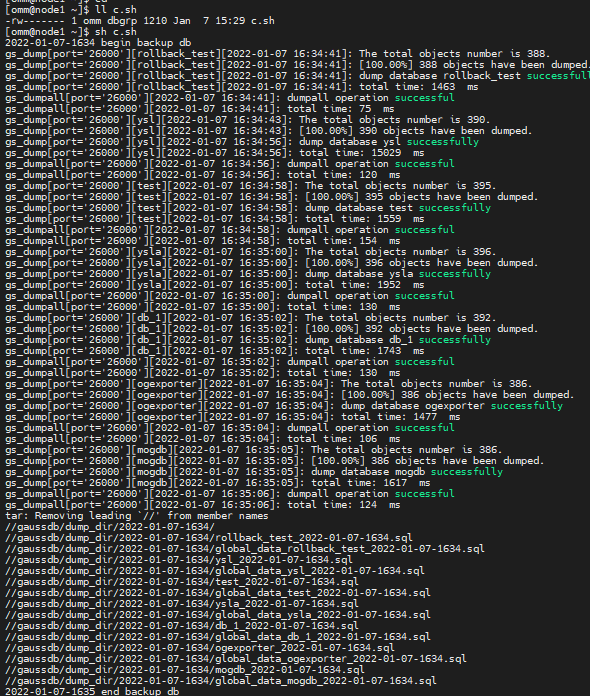Screen dimensions: 590x696
Task: Click 'dump database ogexporter successfully' text
Action: pyautogui.click(x=452, y=406)
